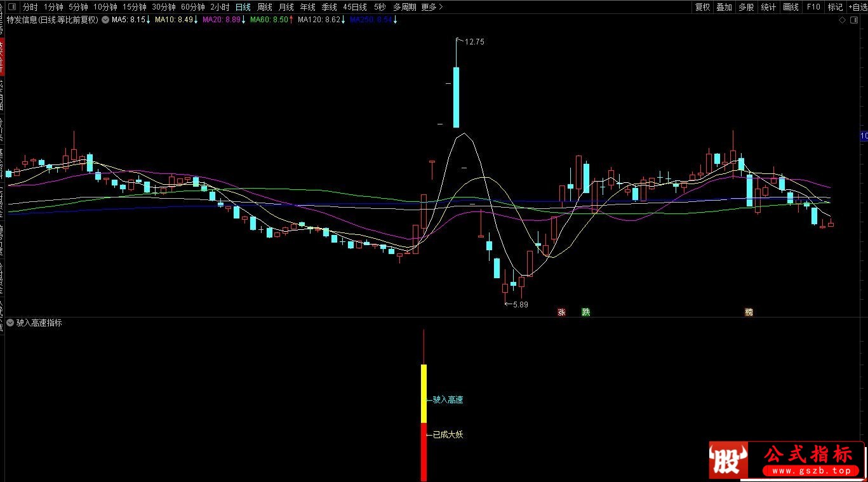
Task: Click the MA120: 8.62 indicator label
Action: click(x=322, y=20)
